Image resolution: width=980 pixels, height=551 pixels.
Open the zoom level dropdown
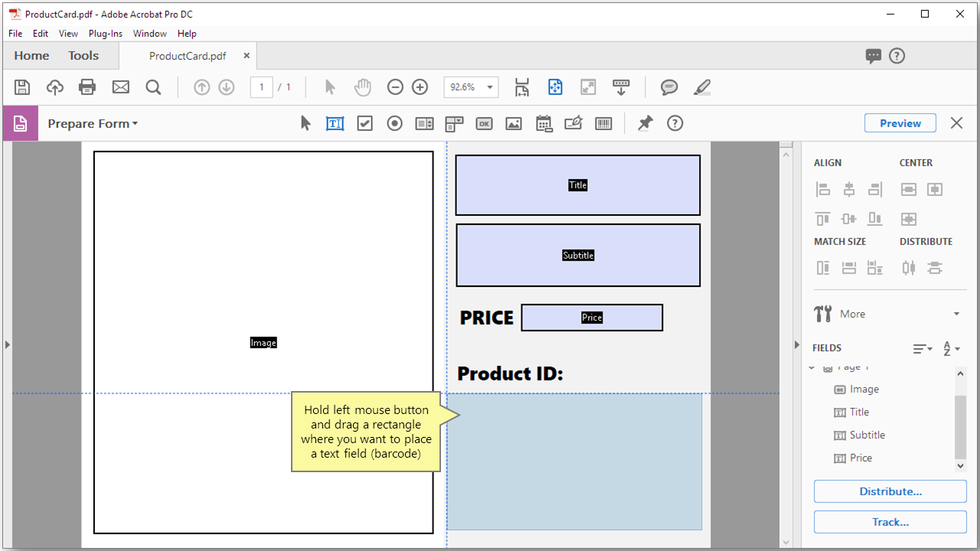(x=492, y=86)
